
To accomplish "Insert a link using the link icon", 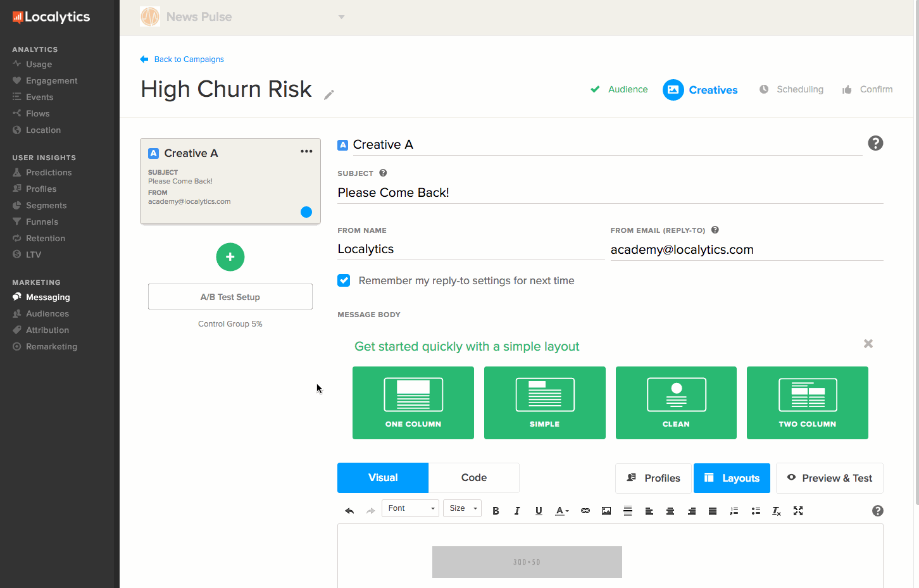I will pyautogui.click(x=585, y=511).
